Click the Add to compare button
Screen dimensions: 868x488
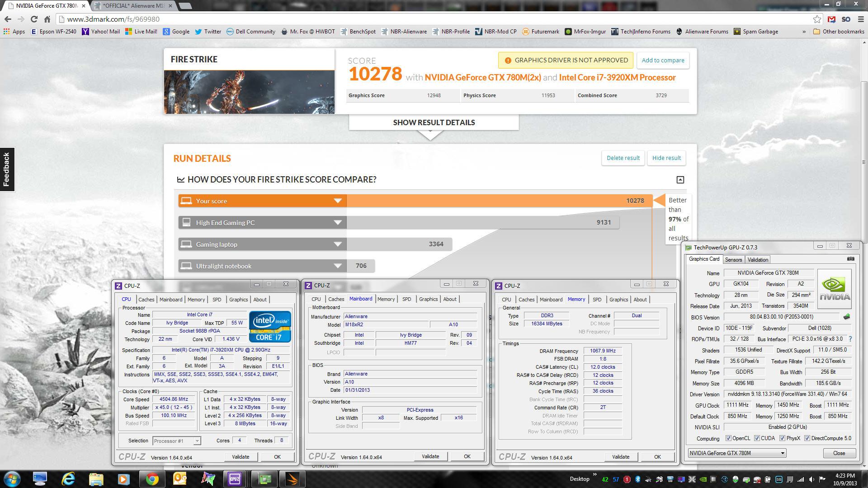tap(663, 60)
